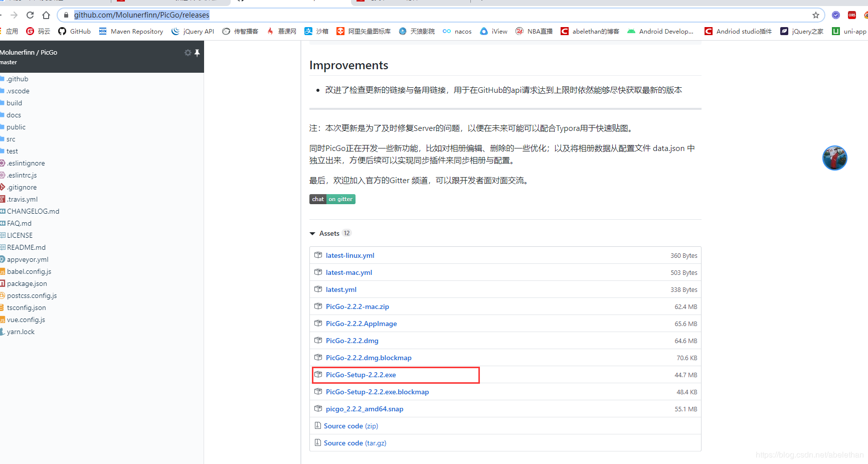Download PicGo-2.2.2.AppImage asset

coord(362,324)
